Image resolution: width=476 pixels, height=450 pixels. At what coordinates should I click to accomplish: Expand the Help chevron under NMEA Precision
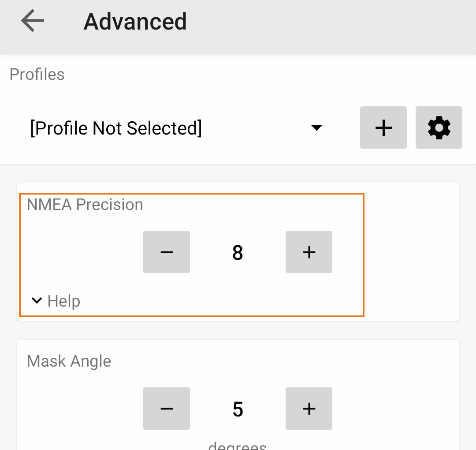click(x=37, y=301)
